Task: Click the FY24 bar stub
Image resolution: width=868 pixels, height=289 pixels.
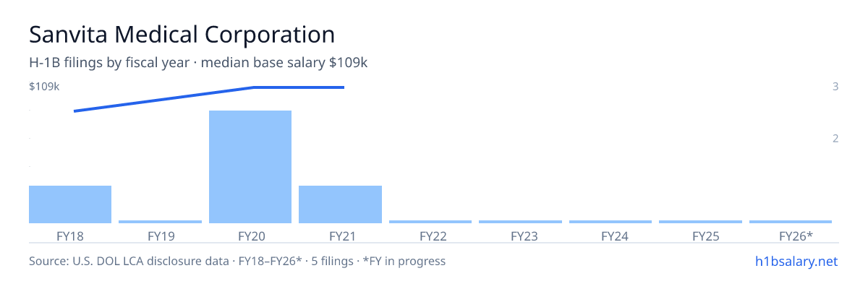Action: [610, 222]
